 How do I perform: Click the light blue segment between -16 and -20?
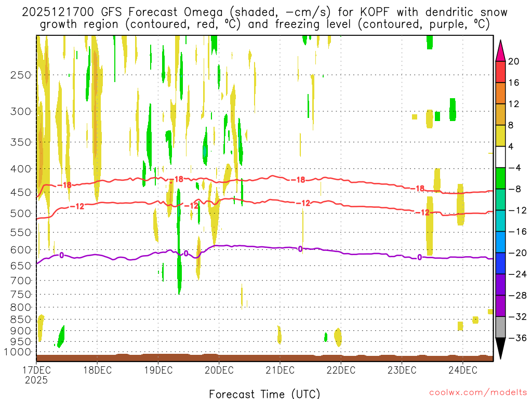click(x=500, y=242)
